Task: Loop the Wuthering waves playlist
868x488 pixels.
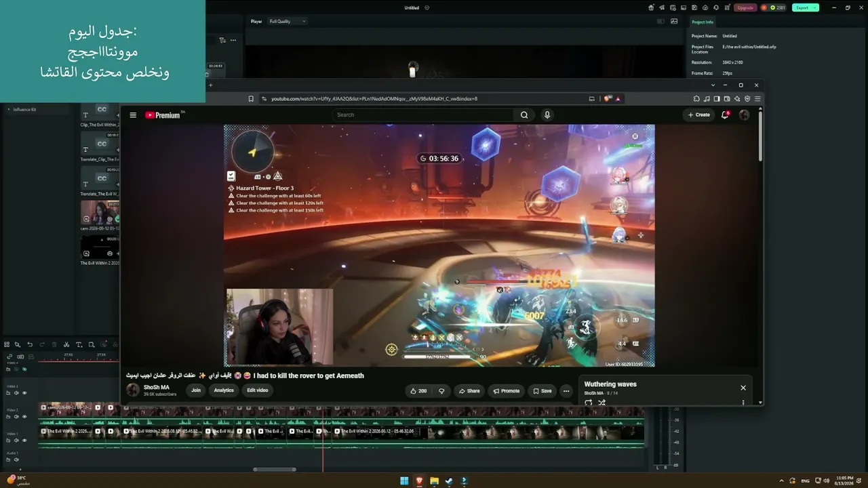Action: pos(588,403)
